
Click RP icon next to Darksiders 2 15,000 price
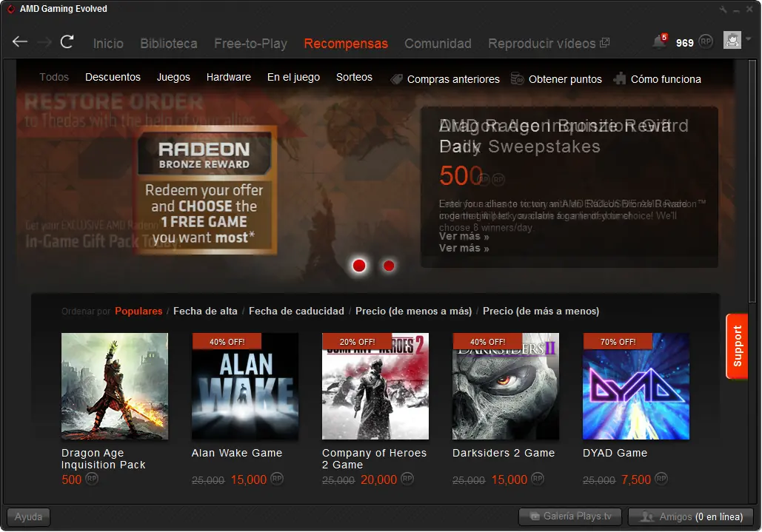pos(537,479)
